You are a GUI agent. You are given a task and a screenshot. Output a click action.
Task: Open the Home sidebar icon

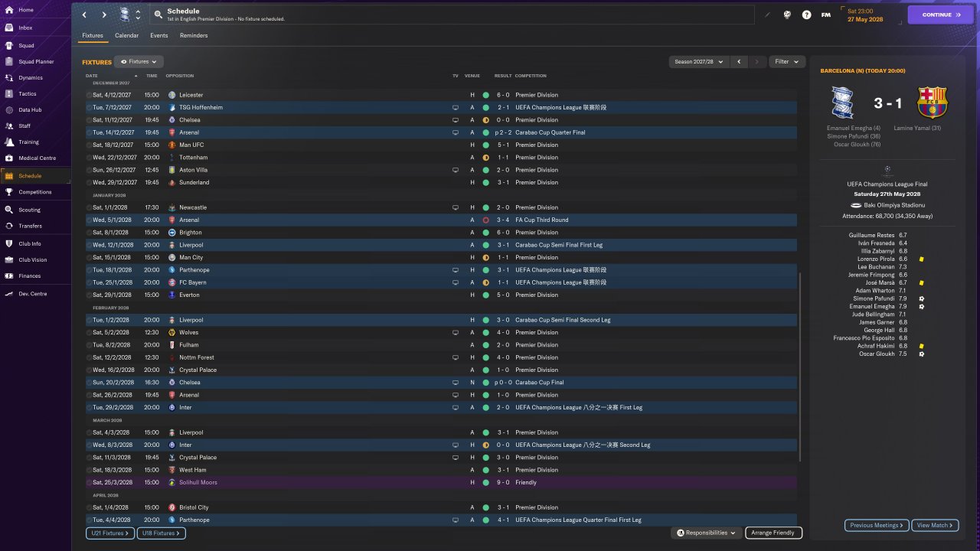tap(9, 10)
